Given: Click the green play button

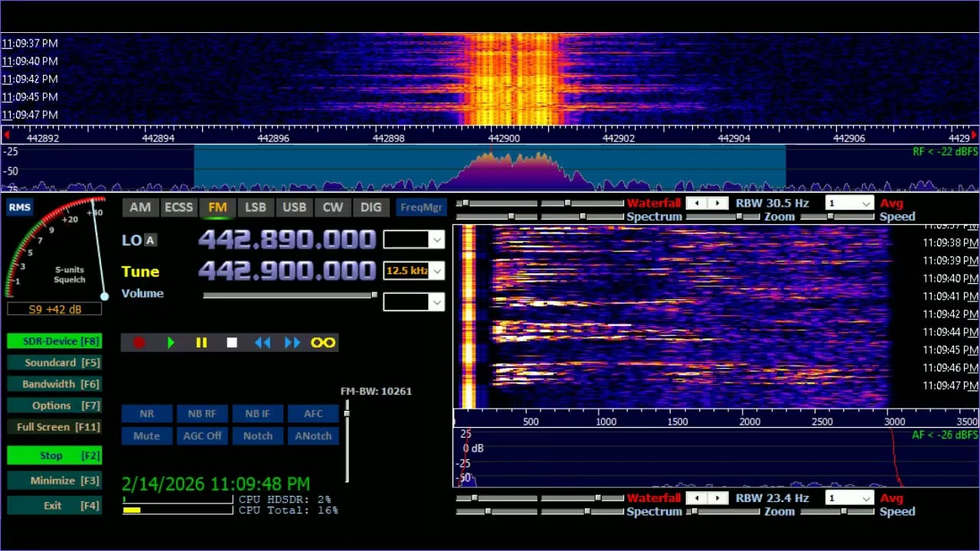Looking at the screenshot, I should coord(171,343).
